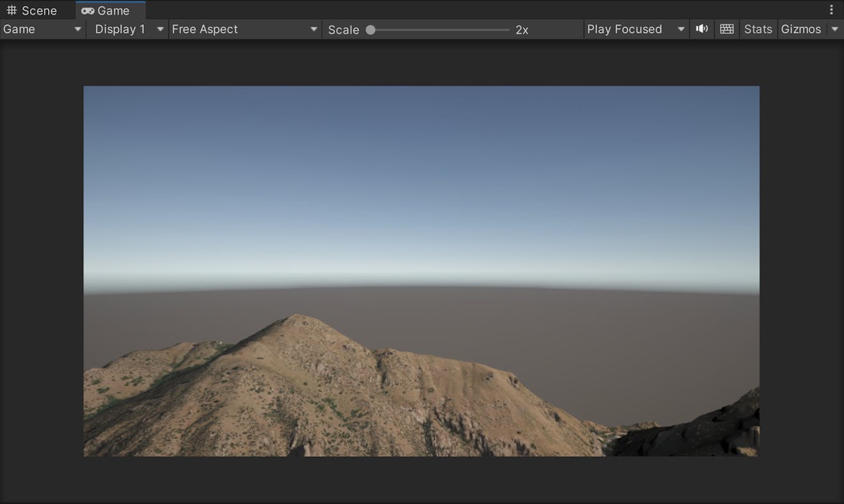Open the Game view mode dropdown on the left
Image resolution: width=844 pixels, height=504 pixels.
pos(42,29)
